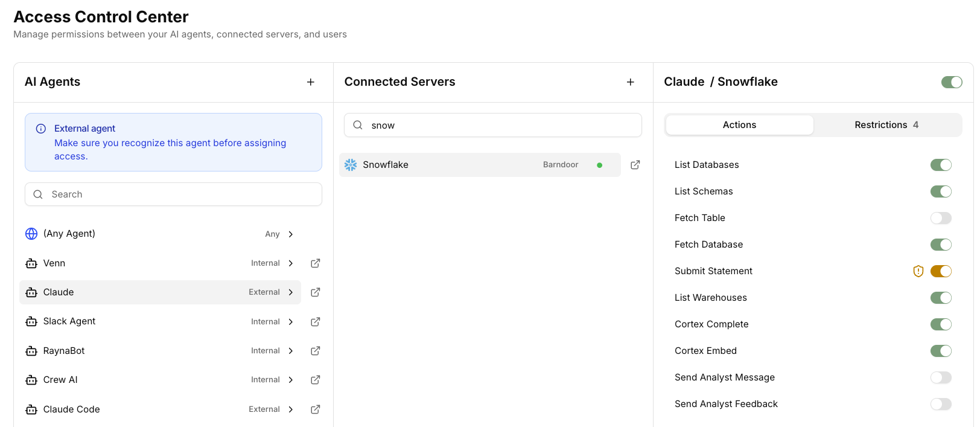Click the robot icon next to Crew AI
The image size is (980, 427).
coord(31,380)
